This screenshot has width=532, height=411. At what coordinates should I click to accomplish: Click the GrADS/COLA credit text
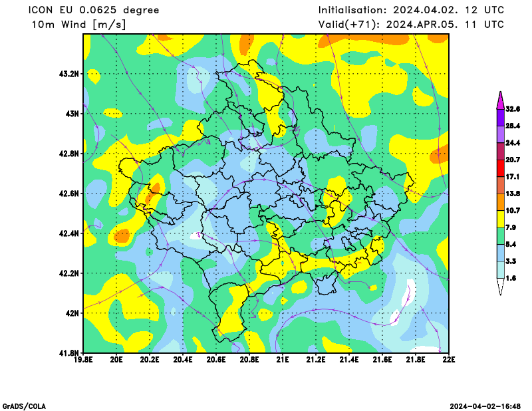tap(24, 406)
